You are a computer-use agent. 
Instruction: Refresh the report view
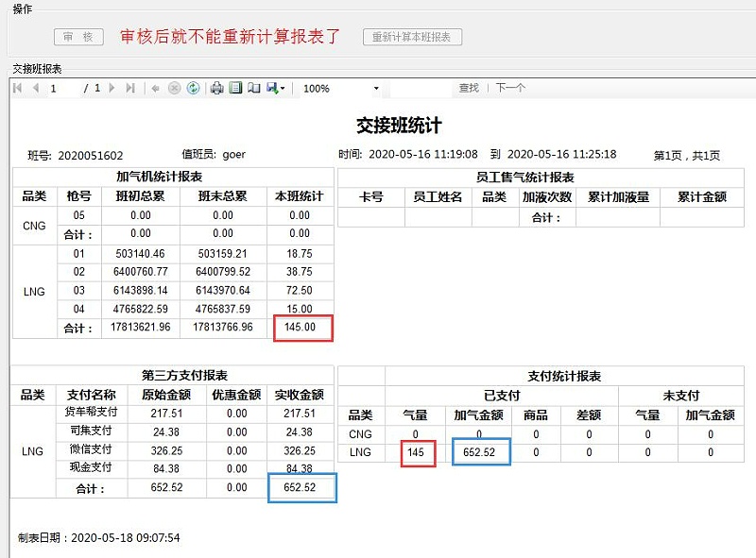tap(193, 88)
